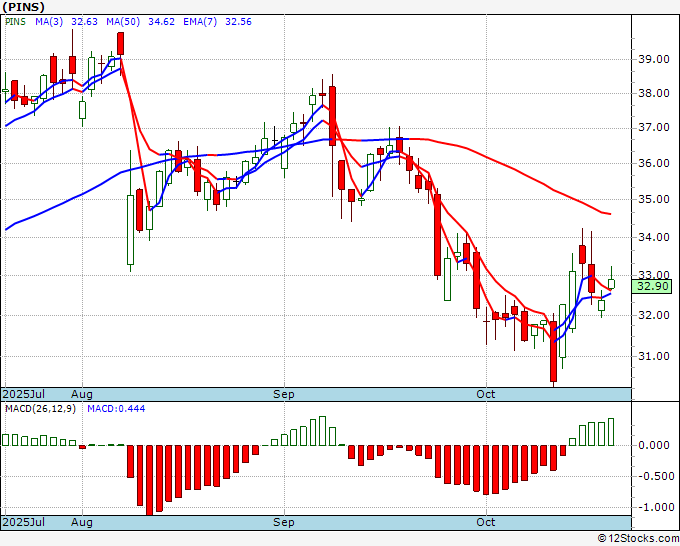The height and width of the screenshot is (546, 680).
Task: Click the MACD:0.444 value label
Action: tap(116, 409)
